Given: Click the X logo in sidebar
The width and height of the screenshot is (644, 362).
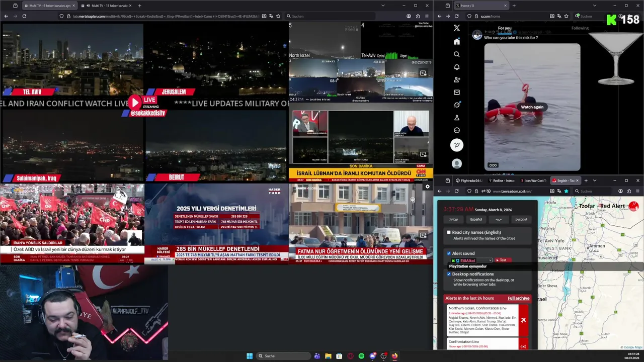Looking at the screenshot, I should [x=457, y=28].
